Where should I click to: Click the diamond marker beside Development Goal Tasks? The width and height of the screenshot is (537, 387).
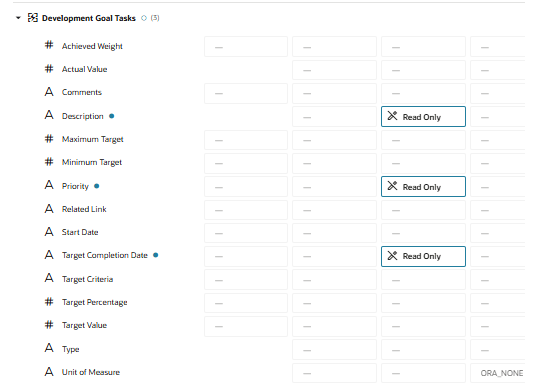pyautogui.click(x=144, y=18)
